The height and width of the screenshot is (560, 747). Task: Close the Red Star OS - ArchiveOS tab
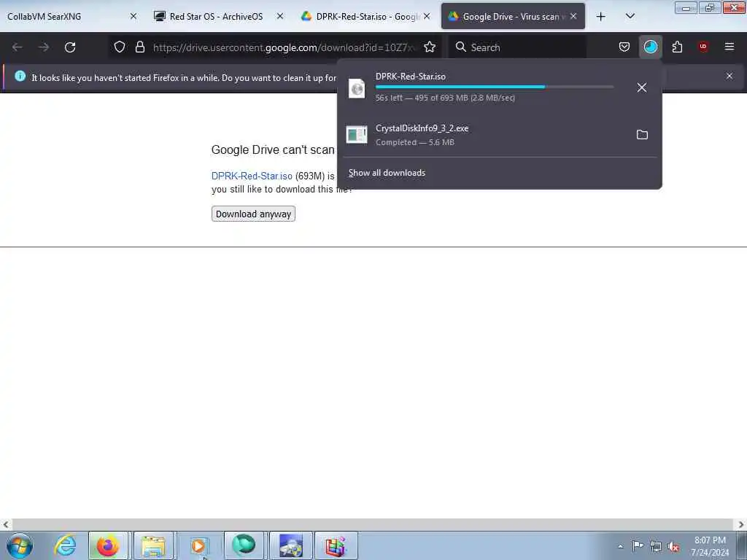click(x=280, y=16)
